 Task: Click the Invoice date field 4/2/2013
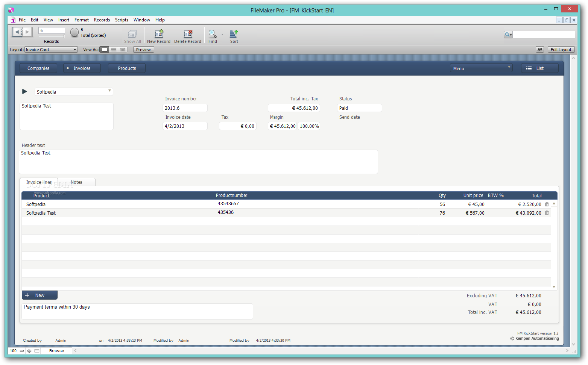click(x=185, y=126)
